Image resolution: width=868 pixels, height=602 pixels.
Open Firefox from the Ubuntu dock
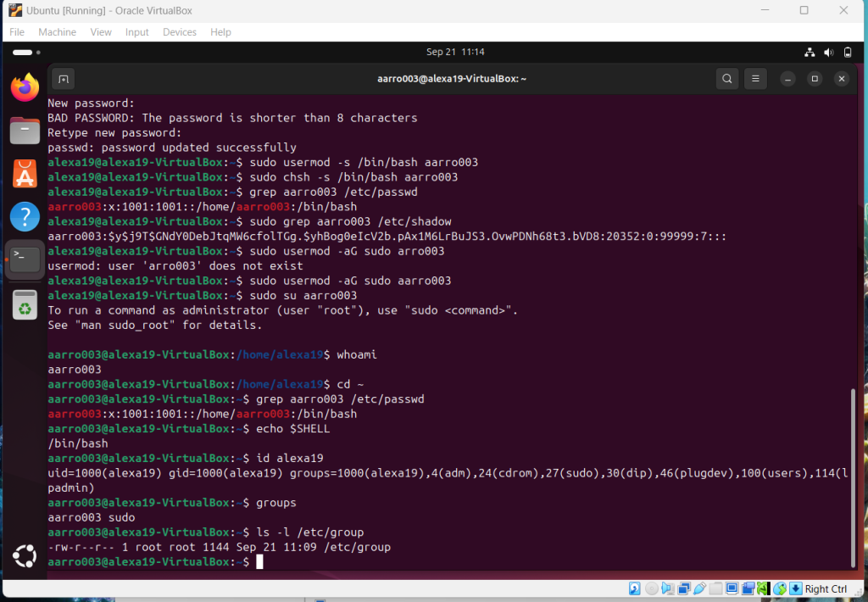tap(25, 86)
